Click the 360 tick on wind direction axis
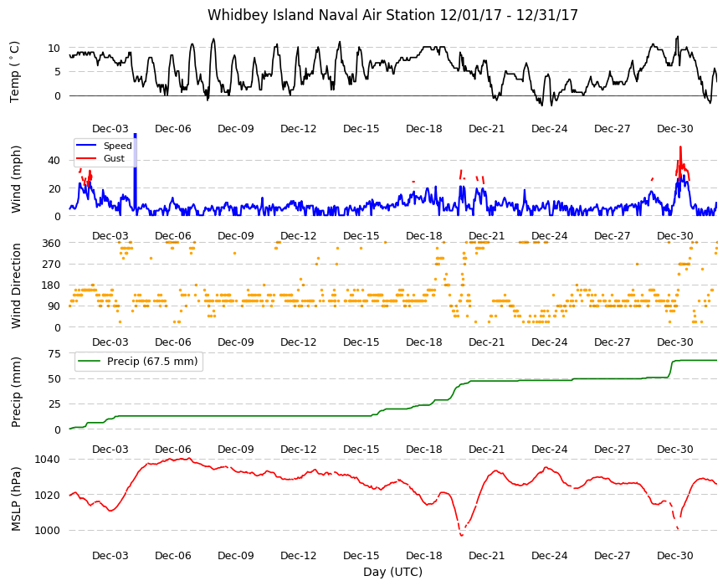Viewport: 728px width, 586px height. (50, 244)
